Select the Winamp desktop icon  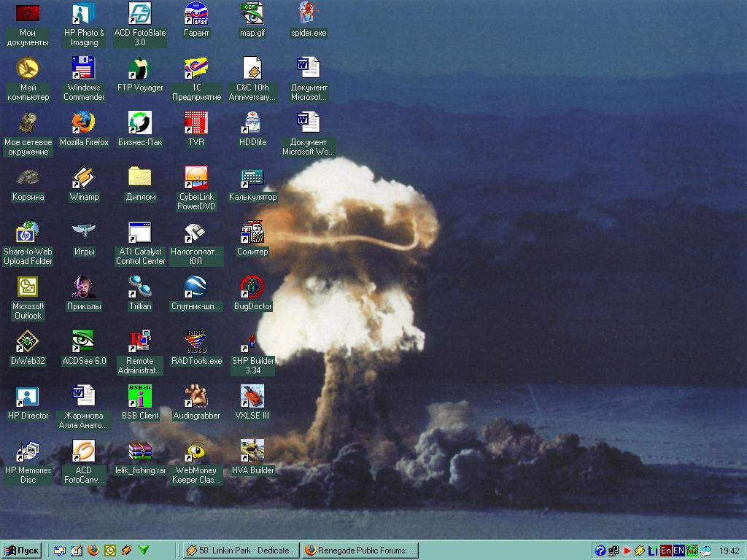pos(84,177)
